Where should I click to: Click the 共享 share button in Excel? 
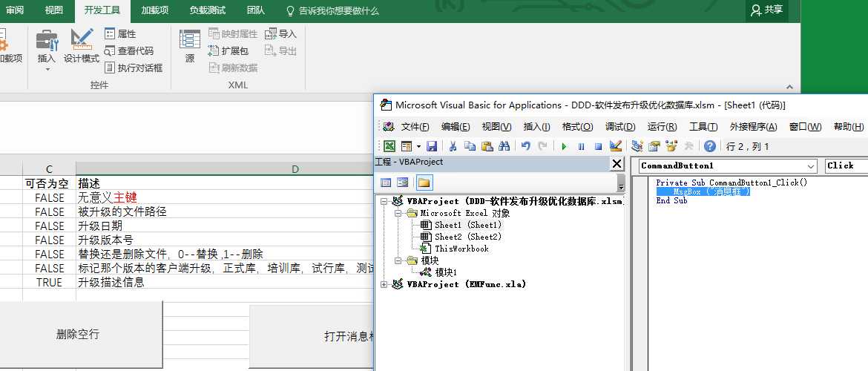[x=766, y=10]
